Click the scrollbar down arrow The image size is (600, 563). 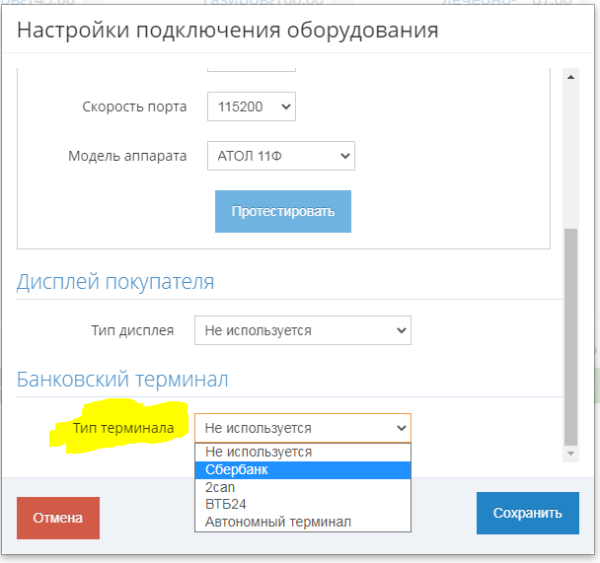571,454
